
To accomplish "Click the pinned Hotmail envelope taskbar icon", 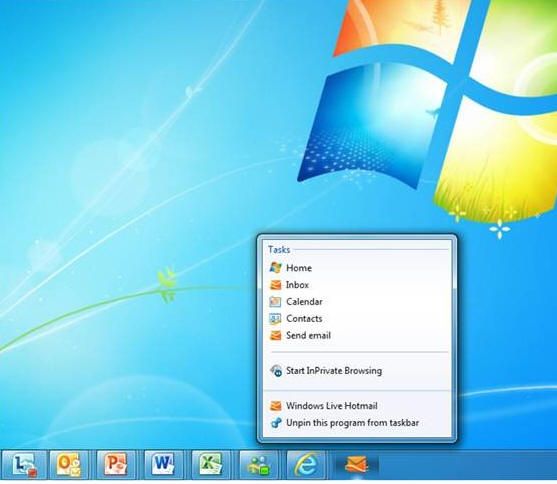I will [356, 464].
